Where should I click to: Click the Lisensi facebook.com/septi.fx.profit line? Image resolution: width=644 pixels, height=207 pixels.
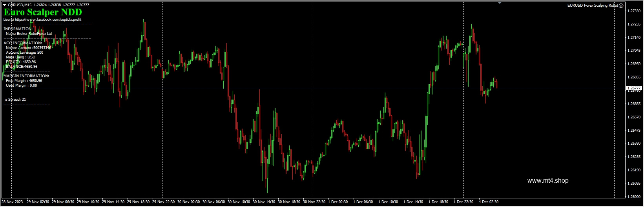(x=42, y=19)
